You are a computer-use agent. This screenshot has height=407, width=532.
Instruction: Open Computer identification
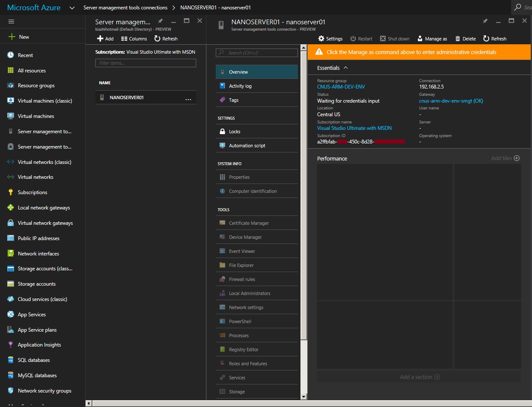point(257,191)
